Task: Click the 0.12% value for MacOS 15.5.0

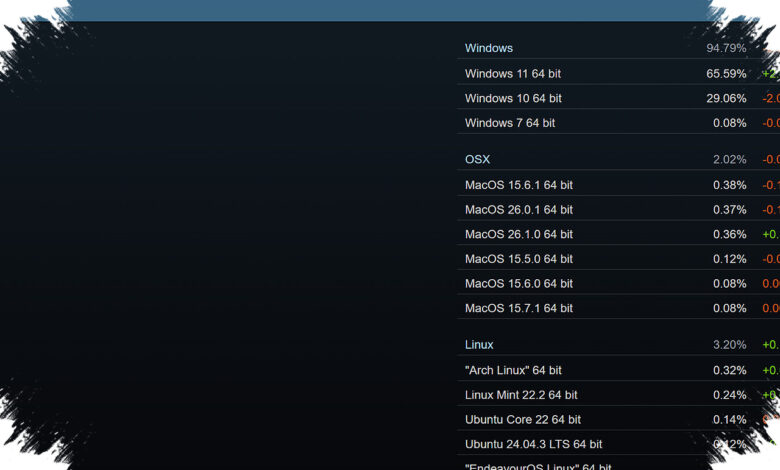Action: point(730,259)
